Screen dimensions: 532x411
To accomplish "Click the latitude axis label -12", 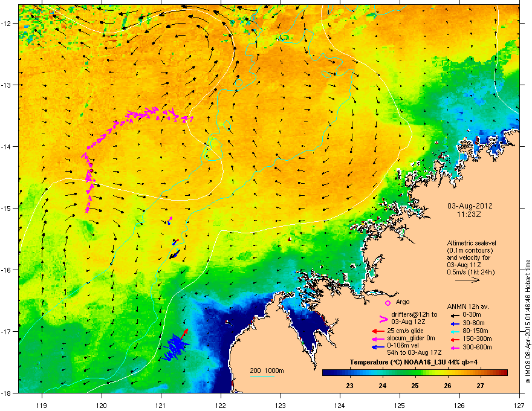I will (5, 23).
